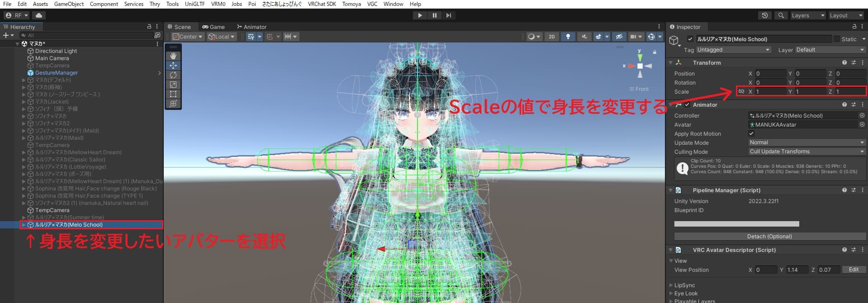Toggle scene effects (skybox/fog) icon

pyautogui.click(x=598, y=37)
